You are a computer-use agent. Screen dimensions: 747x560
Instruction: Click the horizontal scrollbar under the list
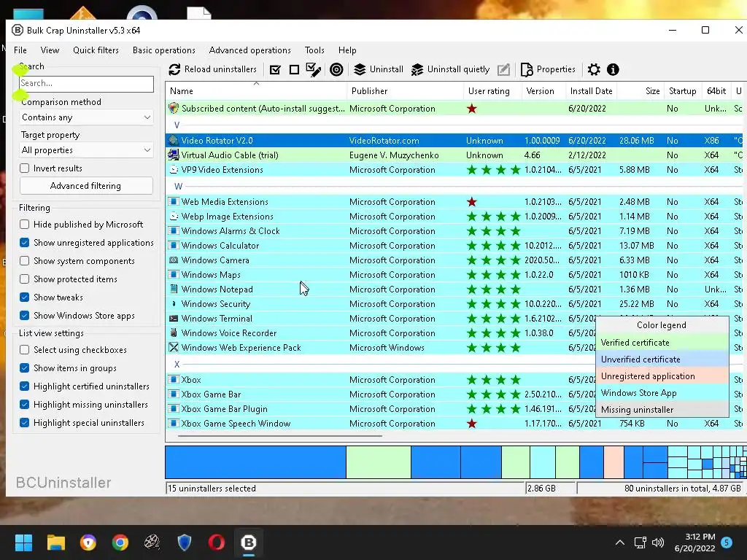280,435
